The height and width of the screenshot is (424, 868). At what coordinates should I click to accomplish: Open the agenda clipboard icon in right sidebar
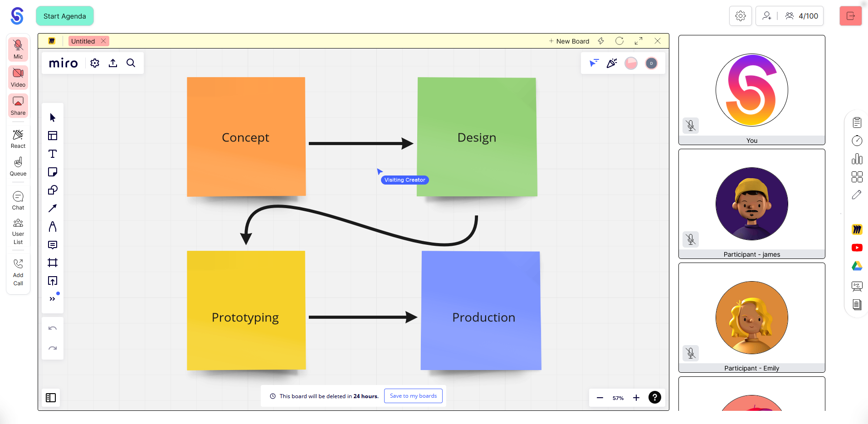coord(857,122)
